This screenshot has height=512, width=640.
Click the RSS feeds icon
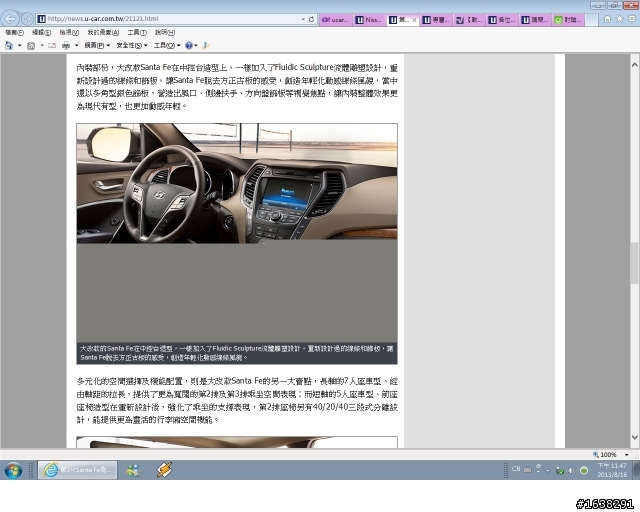tap(31, 46)
